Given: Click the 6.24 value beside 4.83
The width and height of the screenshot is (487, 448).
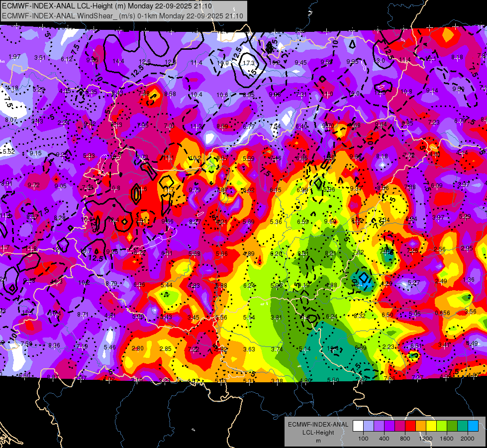Looking at the screenshot, I should (x=249, y=285).
